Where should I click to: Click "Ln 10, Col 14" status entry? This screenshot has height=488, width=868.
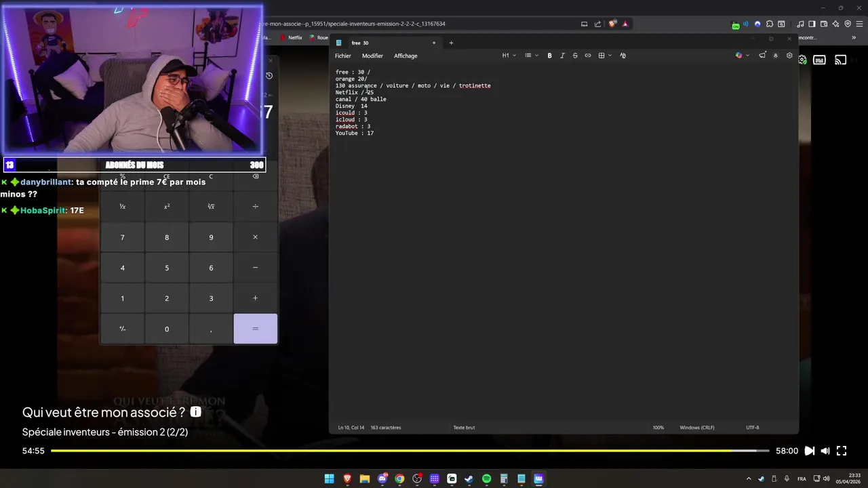pyautogui.click(x=351, y=428)
